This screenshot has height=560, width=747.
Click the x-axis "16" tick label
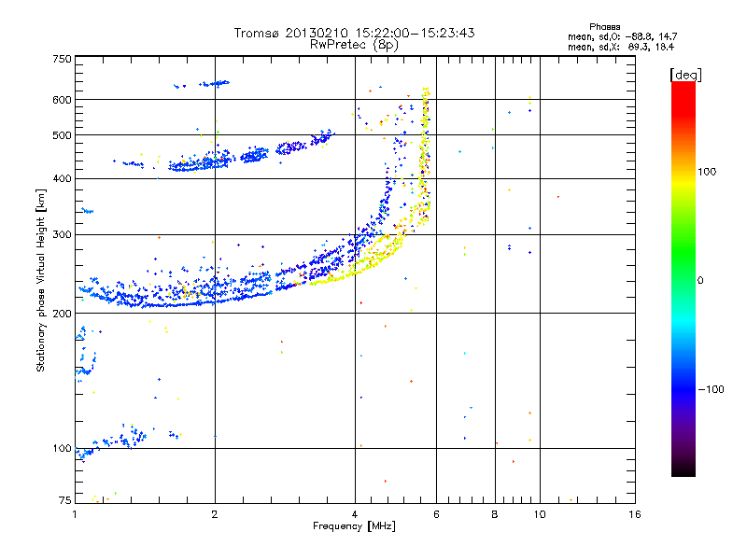[635, 514]
